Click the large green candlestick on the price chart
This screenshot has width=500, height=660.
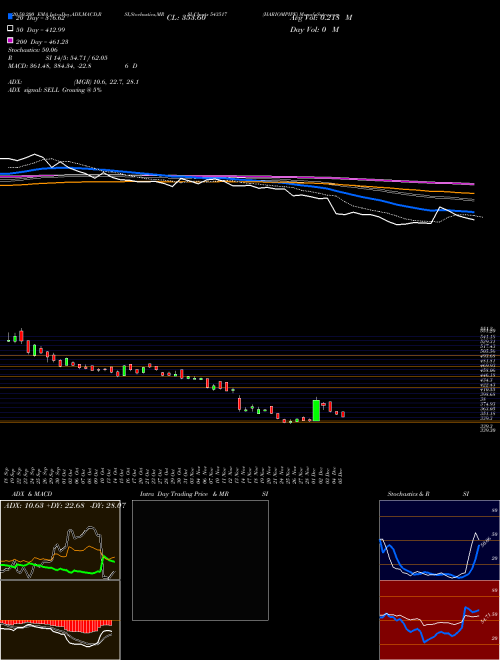[316, 410]
